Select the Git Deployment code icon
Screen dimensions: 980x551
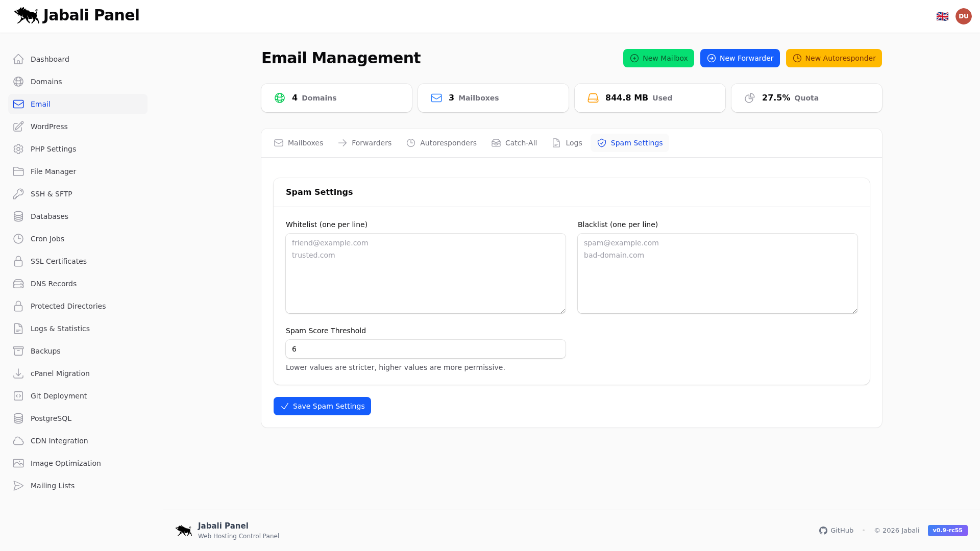pos(18,395)
